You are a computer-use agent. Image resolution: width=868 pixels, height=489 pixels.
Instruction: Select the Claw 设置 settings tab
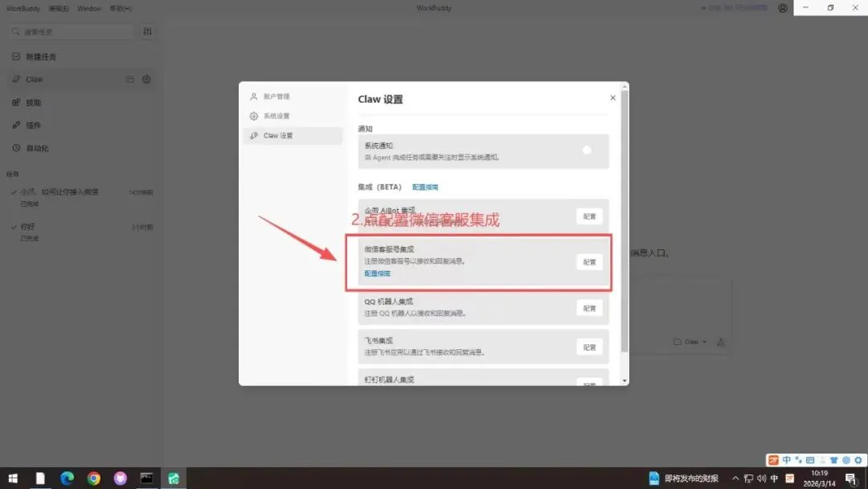point(293,135)
